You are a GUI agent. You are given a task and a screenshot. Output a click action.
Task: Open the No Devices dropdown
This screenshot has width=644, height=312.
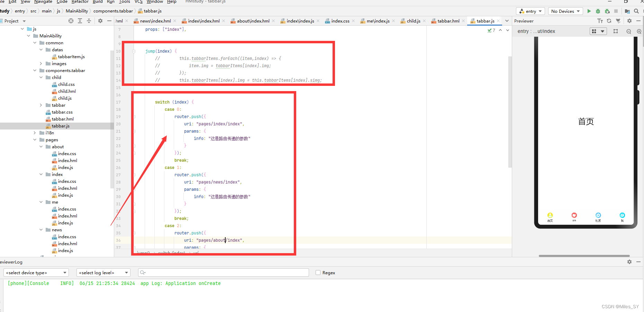tap(565, 11)
